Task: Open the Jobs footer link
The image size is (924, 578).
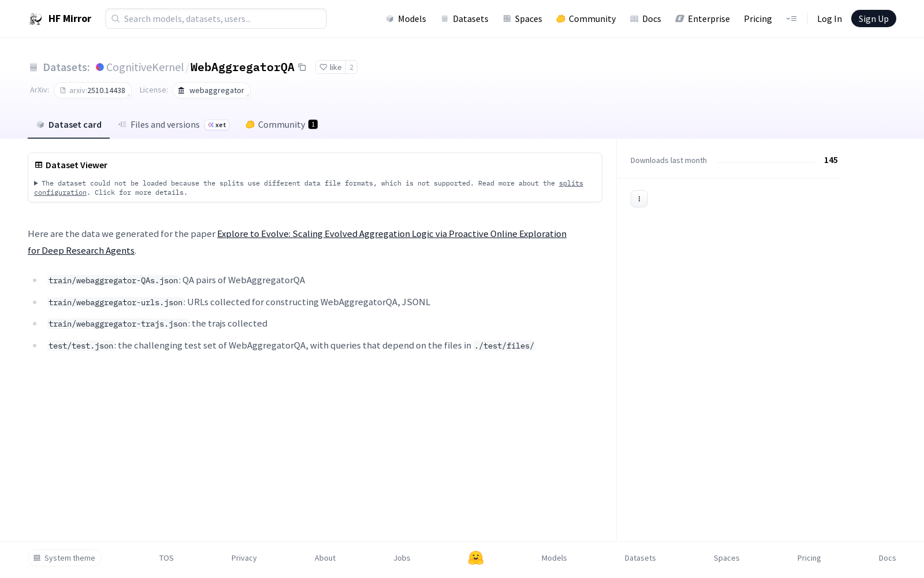Action: (x=402, y=558)
